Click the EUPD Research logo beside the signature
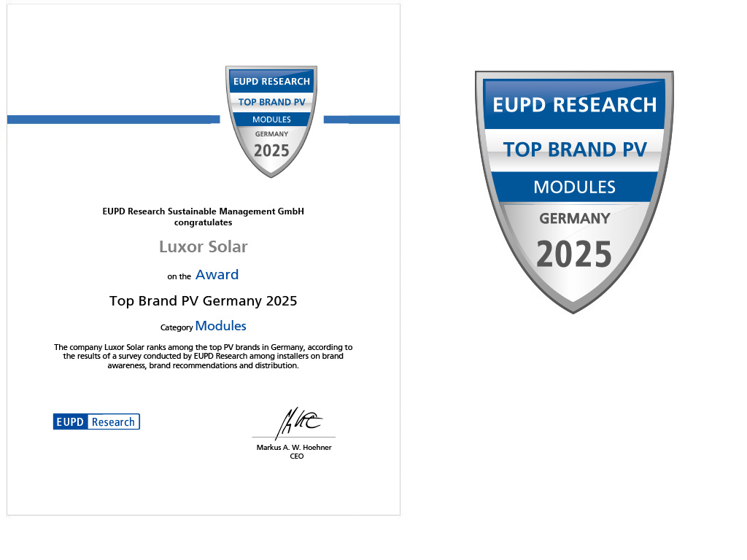This screenshot has width=747, height=560. pyautogui.click(x=96, y=421)
